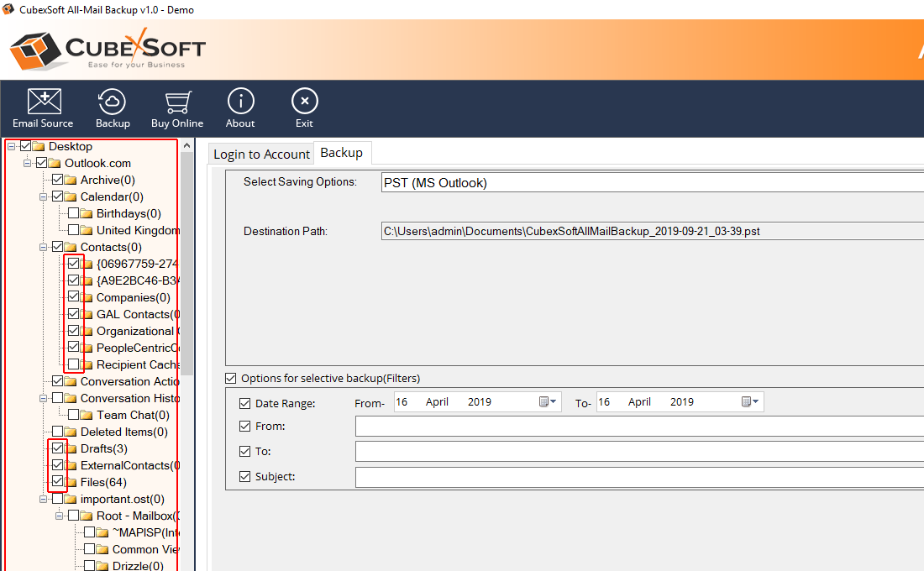924x571 pixels.
Task: Open the From date calendar picker icon
Action: [548, 402]
